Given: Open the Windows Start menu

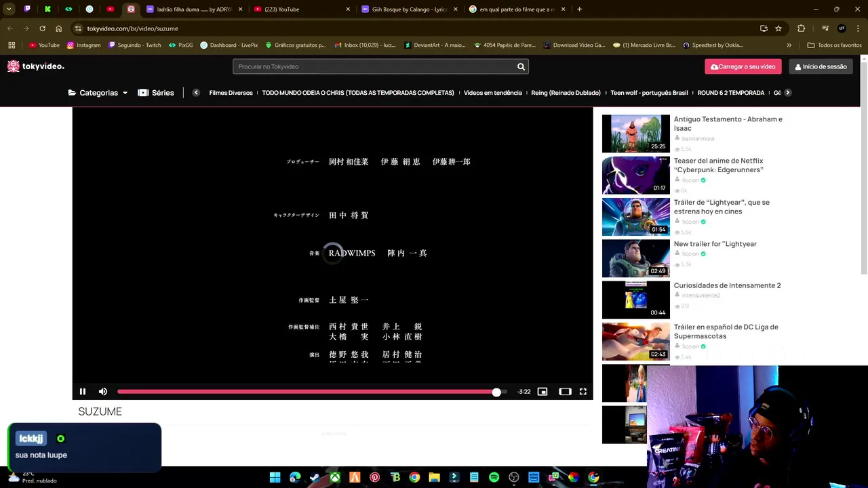Looking at the screenshot, I should coord(275,477).
